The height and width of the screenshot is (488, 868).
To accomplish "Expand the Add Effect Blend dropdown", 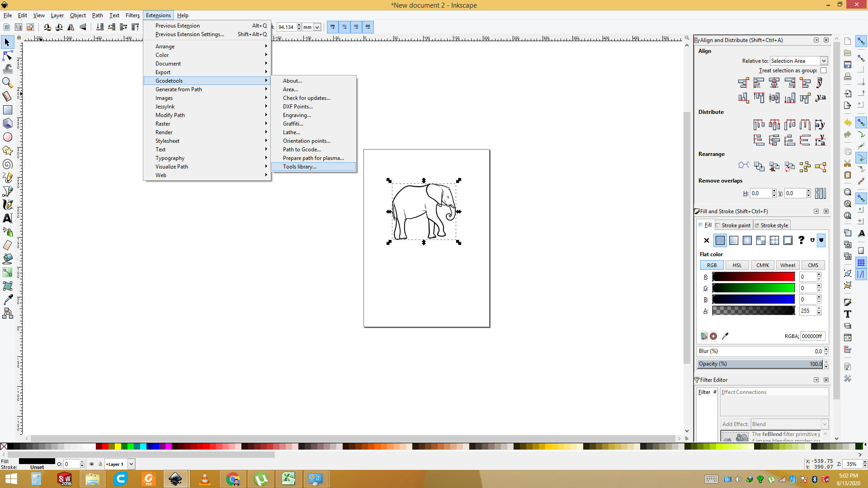I will [789, 424].
